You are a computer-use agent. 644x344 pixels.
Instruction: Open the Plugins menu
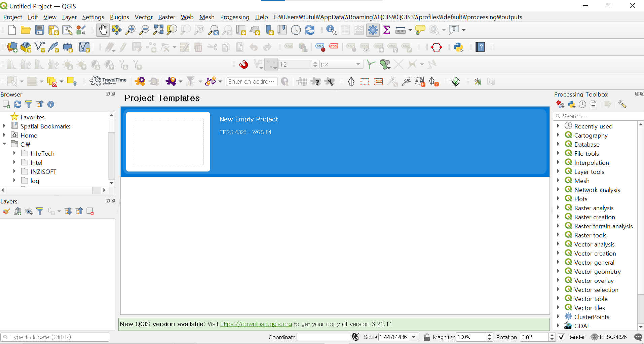click(119, 17)
